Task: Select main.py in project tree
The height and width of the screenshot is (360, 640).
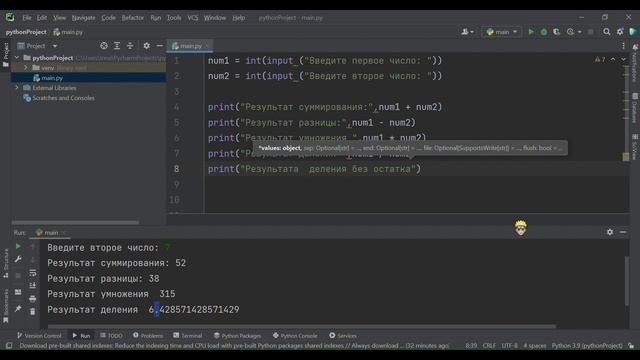Action: pyautogui.click(x=52, y=78)
